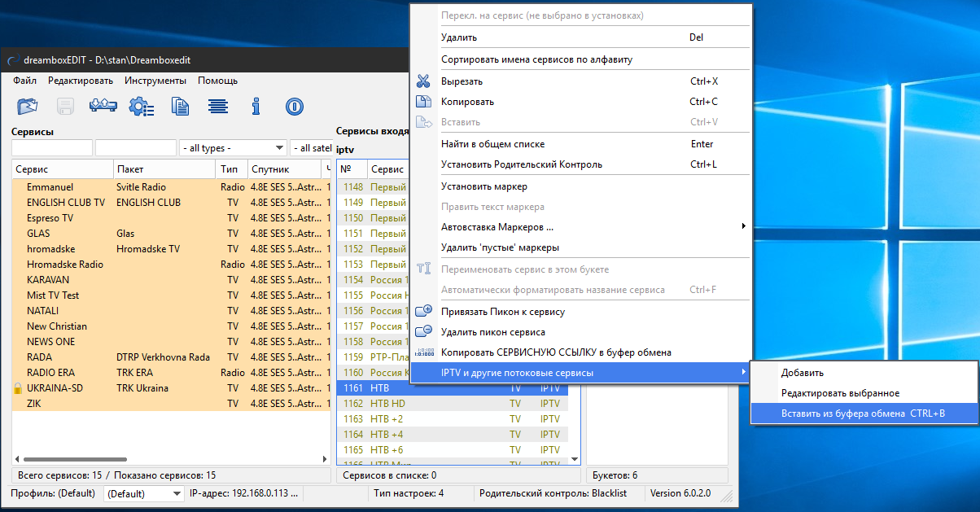Select bouquet entry 1162 НТВ HD
The height and width of the screenshot is (512, 980).
453,404
